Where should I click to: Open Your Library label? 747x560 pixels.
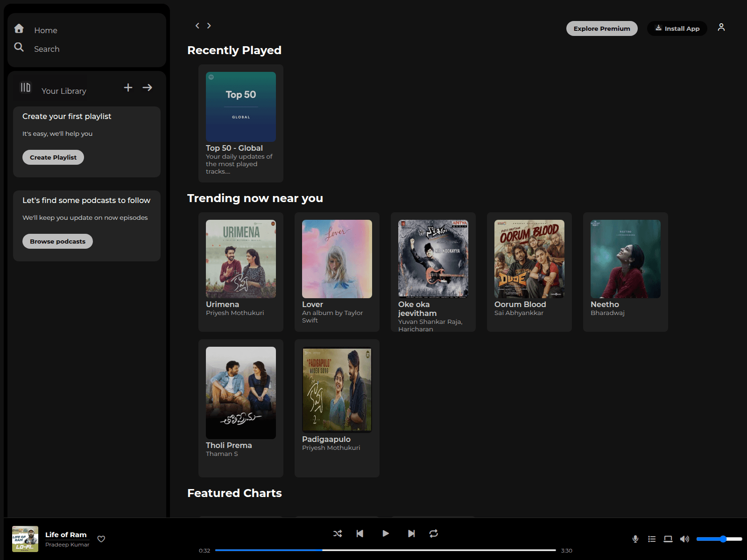(64, 91)
